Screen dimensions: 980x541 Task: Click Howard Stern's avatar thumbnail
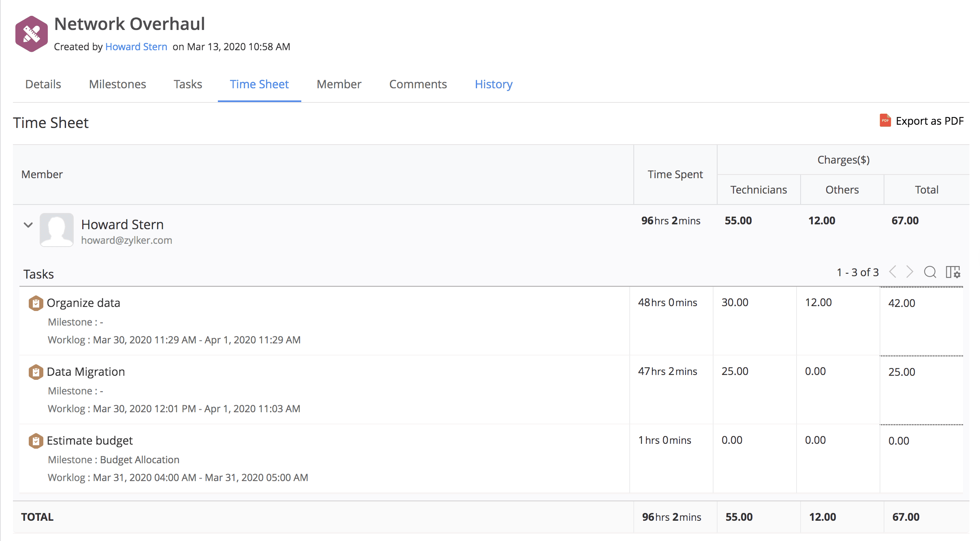tap(57, 230)
